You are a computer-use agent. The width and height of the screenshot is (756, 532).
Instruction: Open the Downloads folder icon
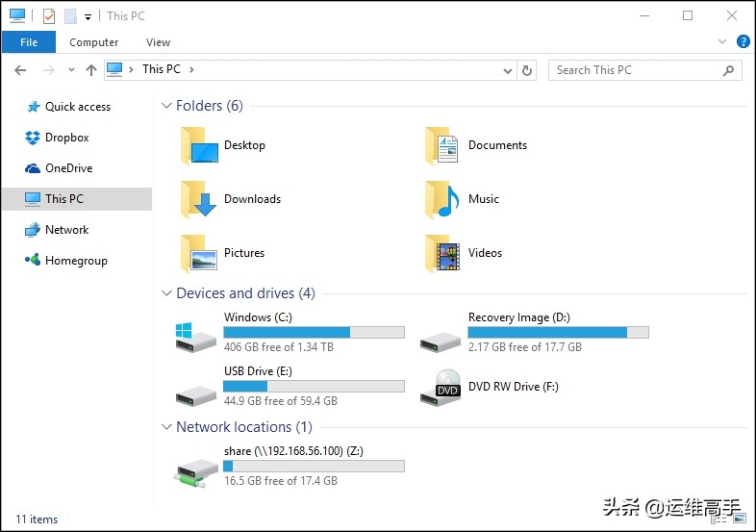pos(198,199)
